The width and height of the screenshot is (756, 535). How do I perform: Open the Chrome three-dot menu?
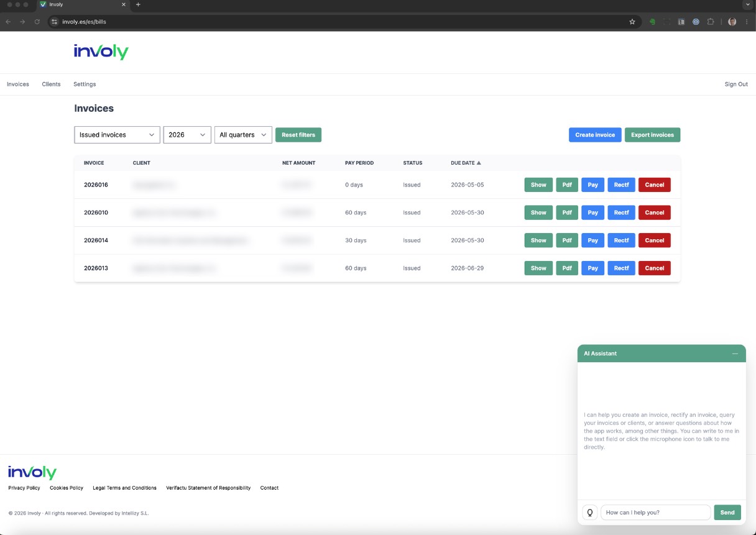click(x=747, y=21)
